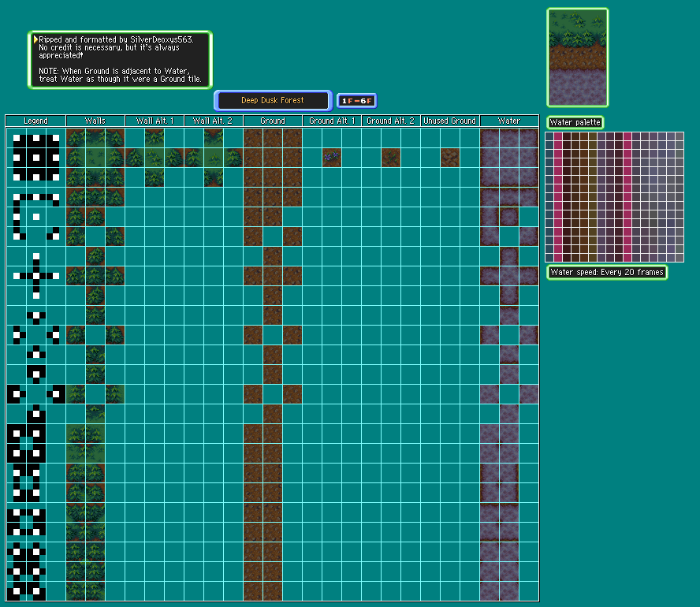Click the 'Ripped and formatted by SilverDeoxys563' credit line
Screen dimensions: 700x607
pos(116,39)
